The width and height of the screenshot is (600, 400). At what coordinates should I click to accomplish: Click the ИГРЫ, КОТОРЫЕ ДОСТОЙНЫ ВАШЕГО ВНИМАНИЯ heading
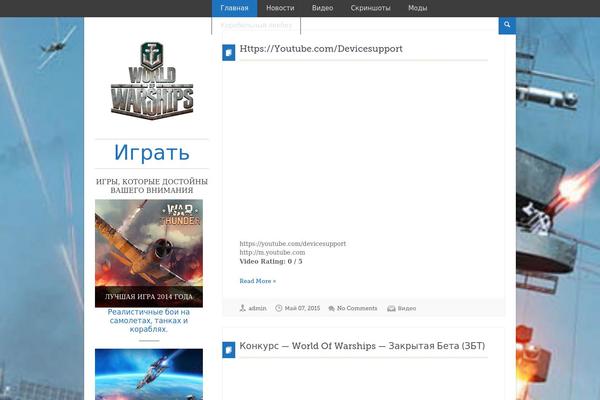click(x=152, y=186)
